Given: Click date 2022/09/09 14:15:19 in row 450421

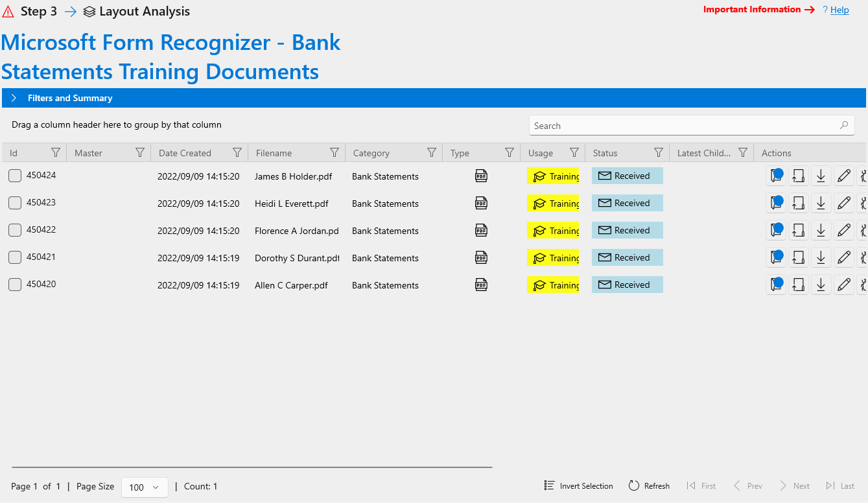Looking at the screenshot, I should pos(198,258).
